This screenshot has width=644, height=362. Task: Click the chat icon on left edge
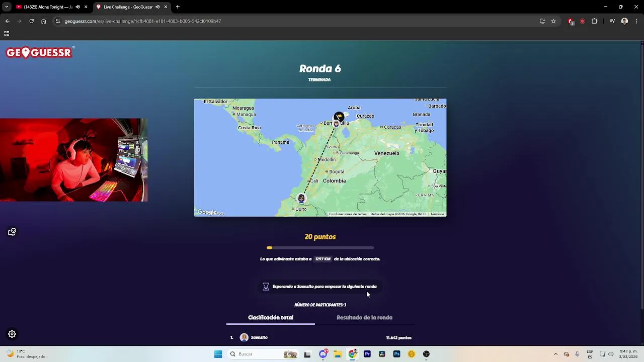click(x=12, y=232)
